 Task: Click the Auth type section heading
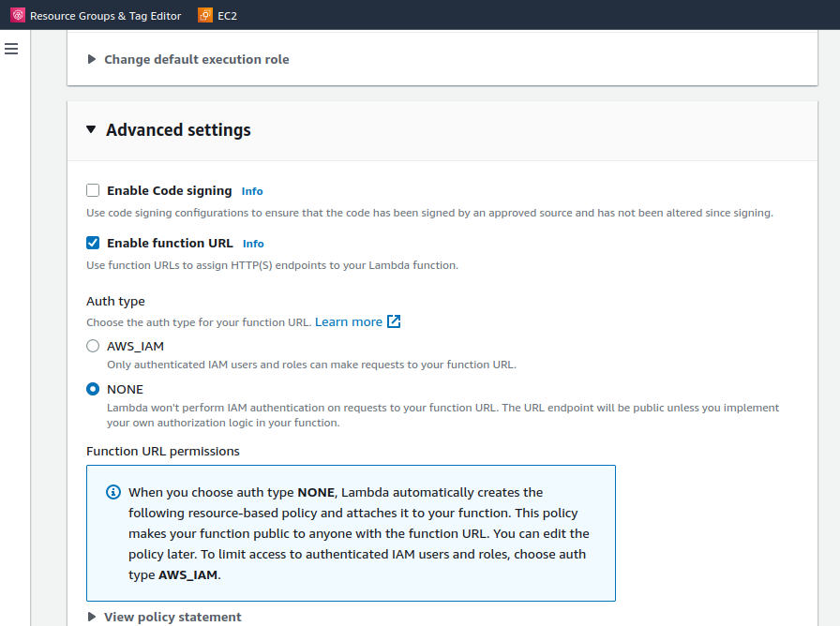point(115,301)
